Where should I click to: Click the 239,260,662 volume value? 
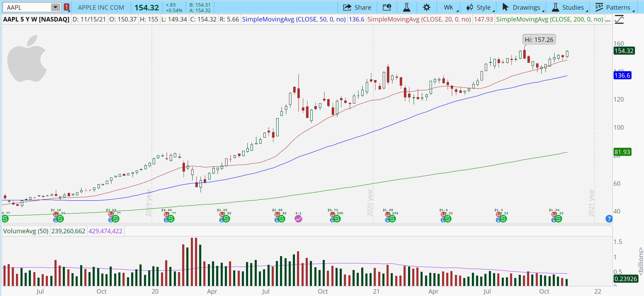click(68, 231)
